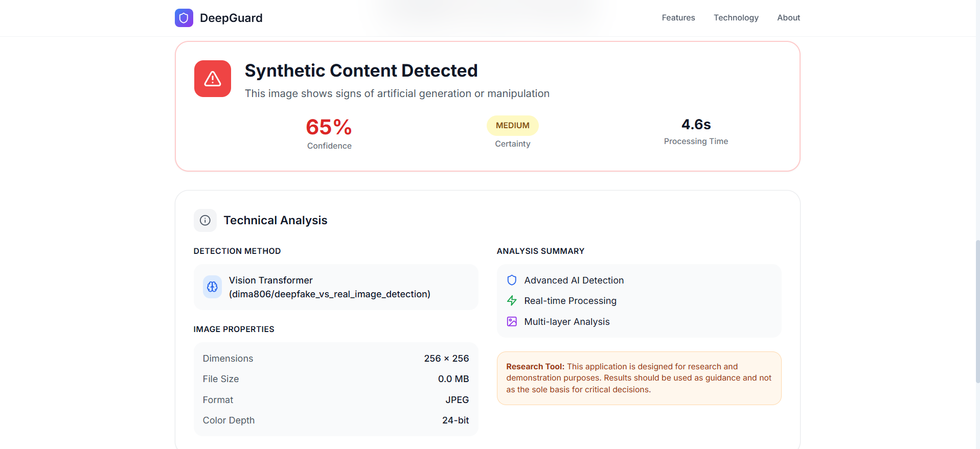Click the JPEG format value

[457, 400]
